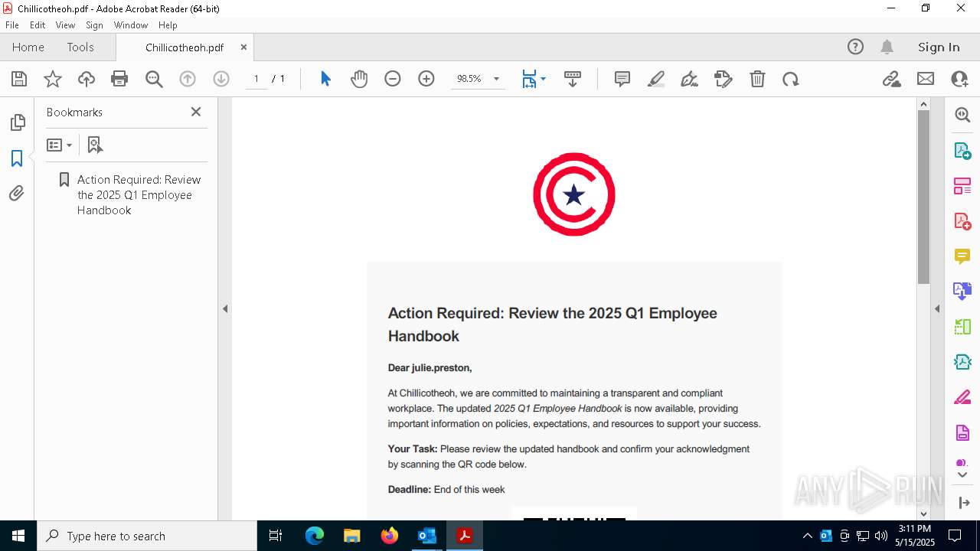
Task: Open the Windows Start menu
Action: [18, 536]
